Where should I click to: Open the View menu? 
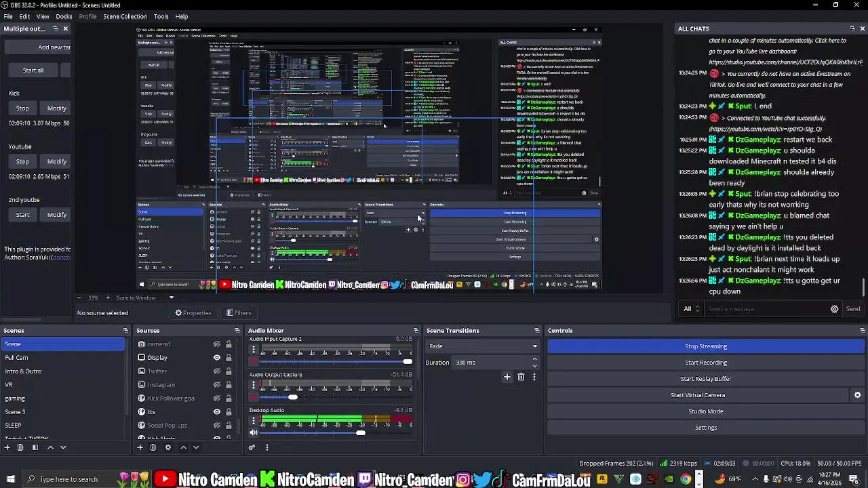(43, 16)
